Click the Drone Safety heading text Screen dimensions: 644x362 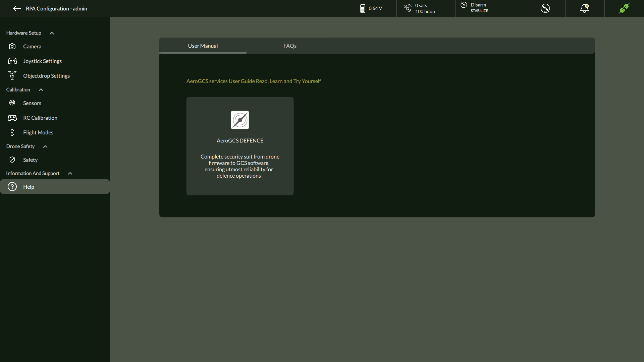pos(20,146)
